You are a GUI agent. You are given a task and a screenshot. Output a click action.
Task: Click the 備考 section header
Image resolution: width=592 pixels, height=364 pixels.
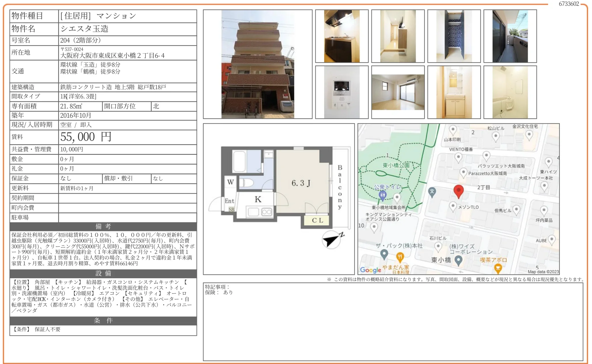(x=103, y=226)
